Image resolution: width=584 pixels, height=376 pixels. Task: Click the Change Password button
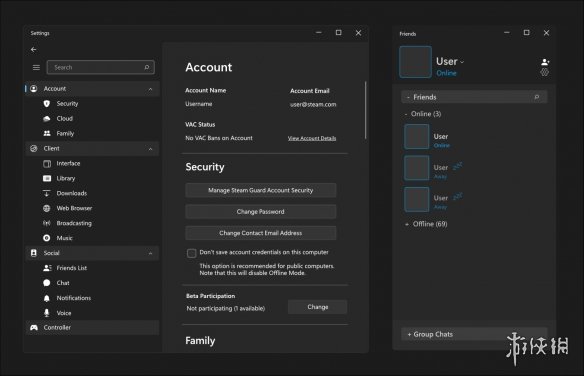coord(261,211)
